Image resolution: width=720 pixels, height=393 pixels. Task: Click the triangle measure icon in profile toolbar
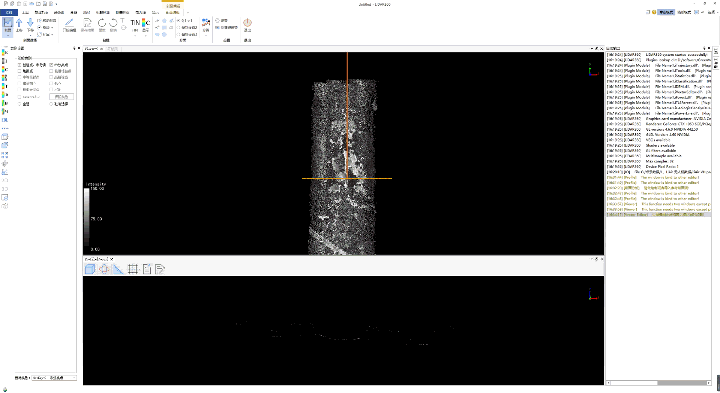click(118, 269)
